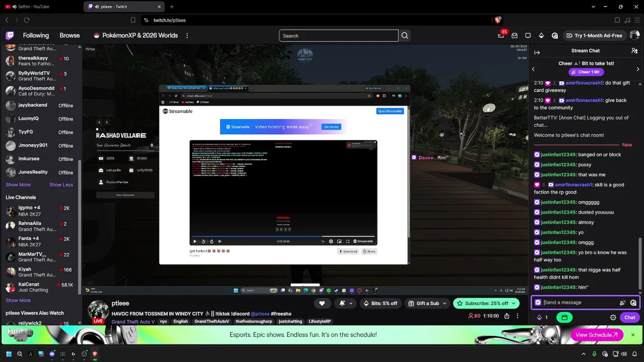
Task: Open Subscribe: 25% off dropdown
Action: click(x=485, y=303)
